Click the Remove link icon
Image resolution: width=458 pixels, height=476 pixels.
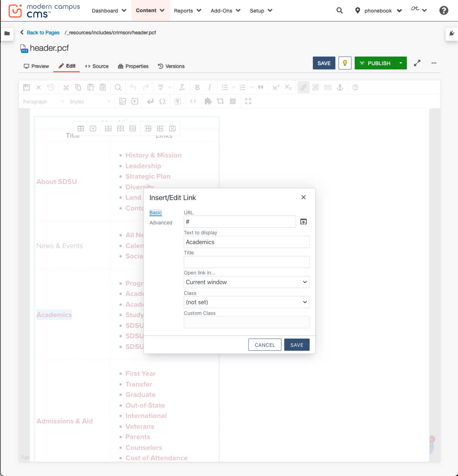click(316, 87)
